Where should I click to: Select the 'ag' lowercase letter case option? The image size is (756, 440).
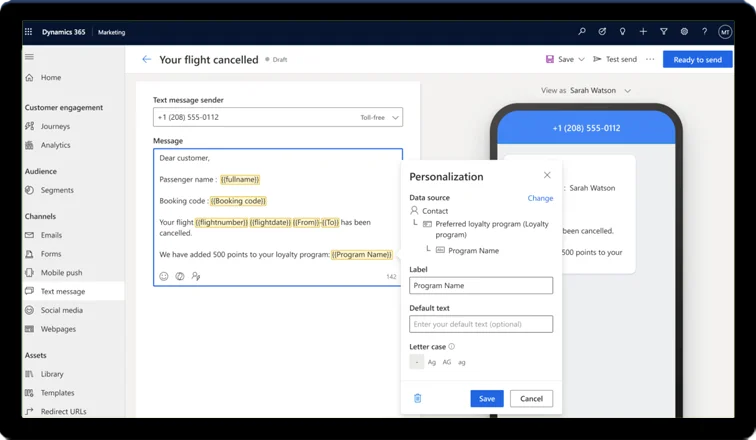[x=462, y=362]
